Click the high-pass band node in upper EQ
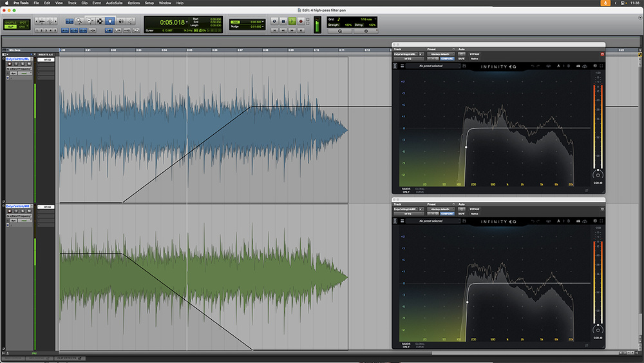644x363 pixels. (466, 146)
